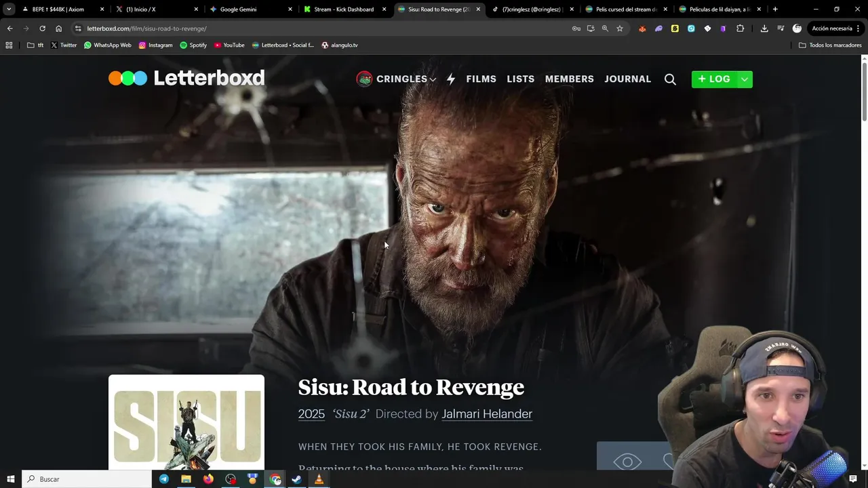This screenshot has height=488, width=868.
Task: Go back with browser back arrow
Action: (9, 28)
